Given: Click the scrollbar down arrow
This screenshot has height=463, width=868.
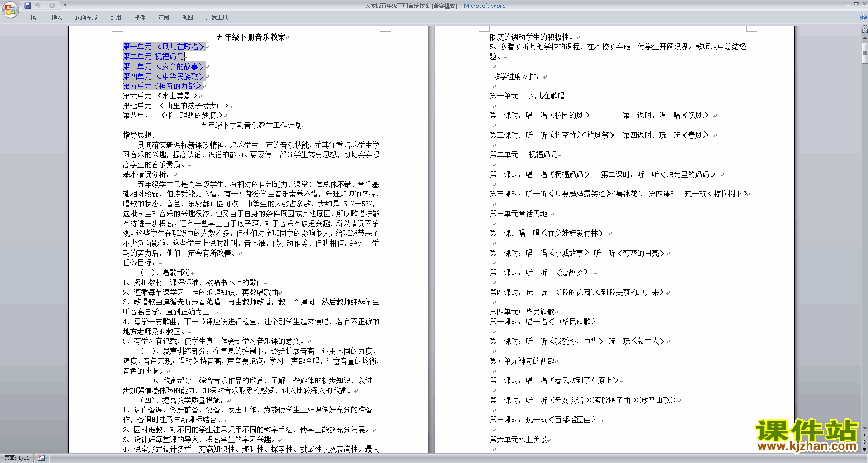Looking at the screenshot, I should click(x=865, y=428).
